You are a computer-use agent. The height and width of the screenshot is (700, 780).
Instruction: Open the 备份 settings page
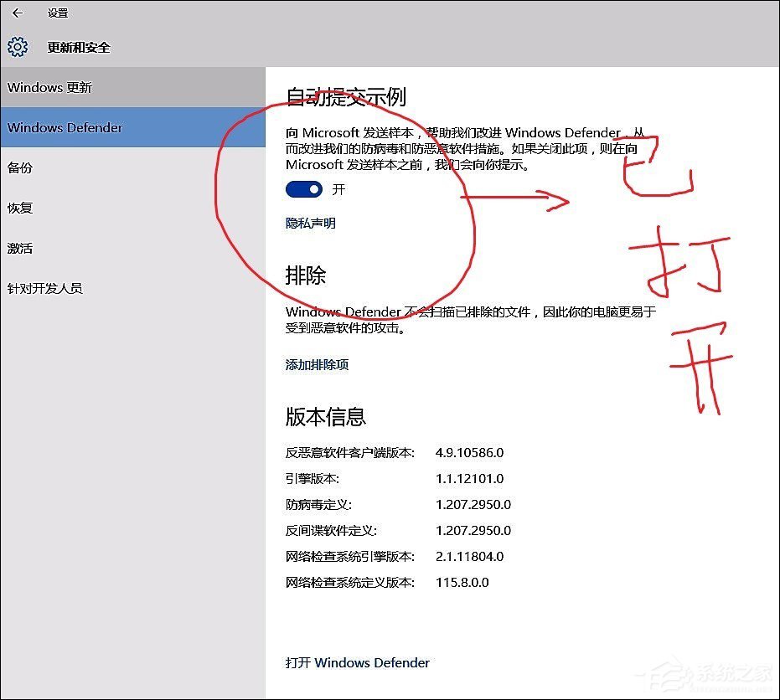pos(18,168)
